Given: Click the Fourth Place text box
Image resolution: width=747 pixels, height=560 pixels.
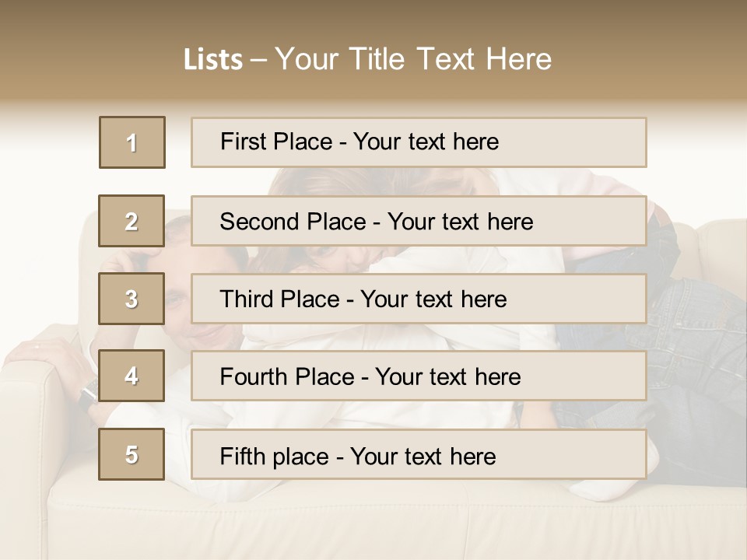Looking at the screenshot, I should point(419,376).
